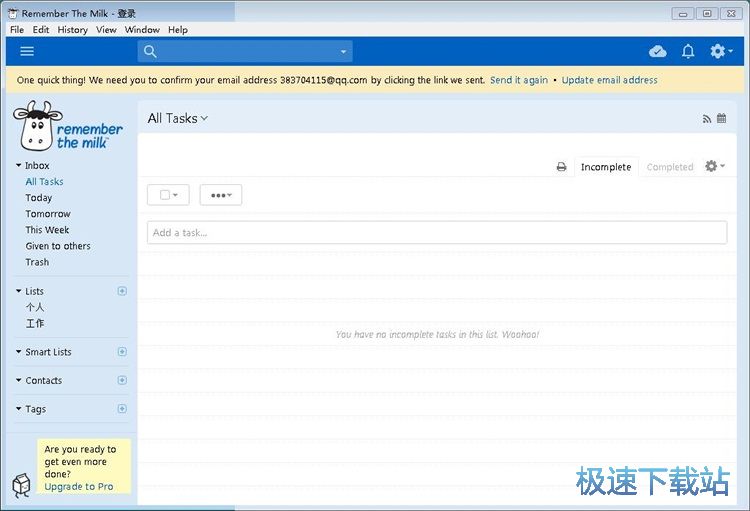
Task: Open the notifications bell icon
Action: tap(688, 51)
